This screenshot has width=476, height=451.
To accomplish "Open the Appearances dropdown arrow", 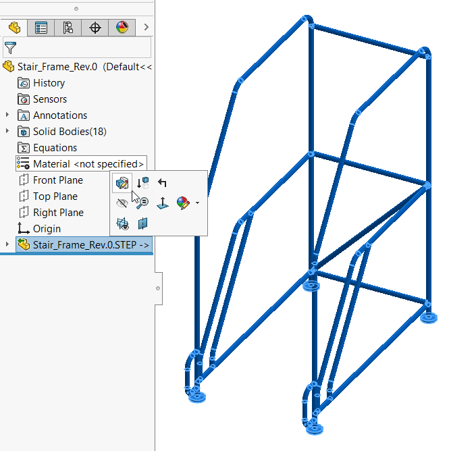I will pos(197,203).
